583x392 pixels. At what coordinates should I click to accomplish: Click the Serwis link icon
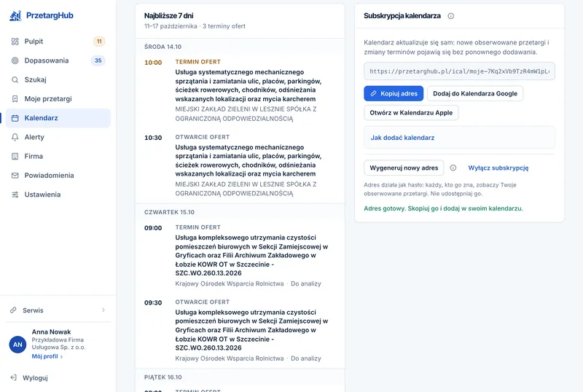point(13,310)
